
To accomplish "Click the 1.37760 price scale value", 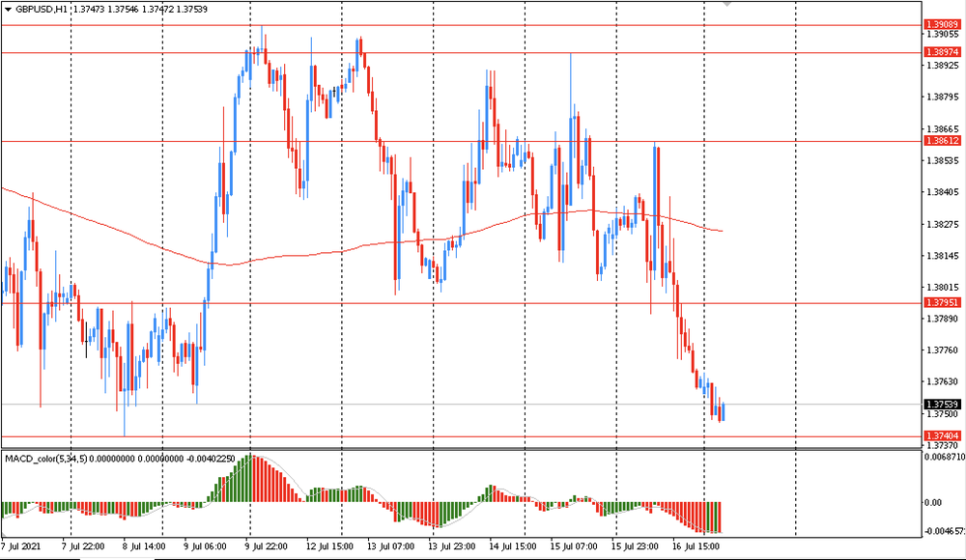I will (x=941, y=350).
